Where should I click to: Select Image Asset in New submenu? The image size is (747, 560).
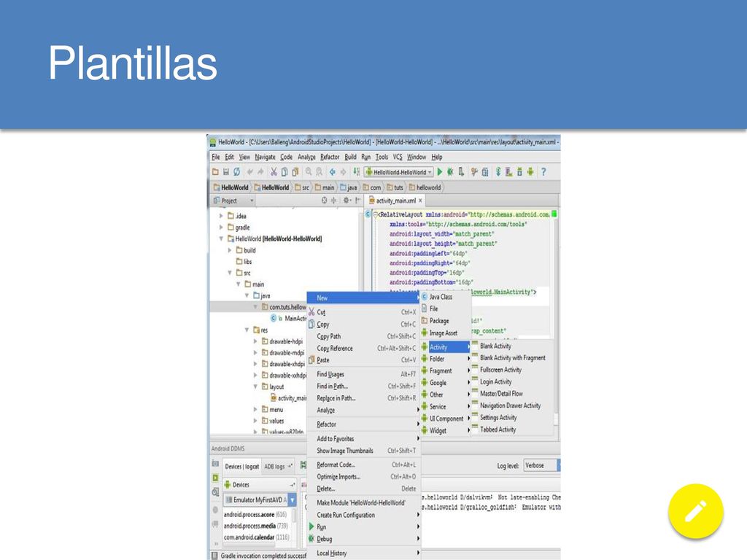pyautogui.click(x=446, y=332)
